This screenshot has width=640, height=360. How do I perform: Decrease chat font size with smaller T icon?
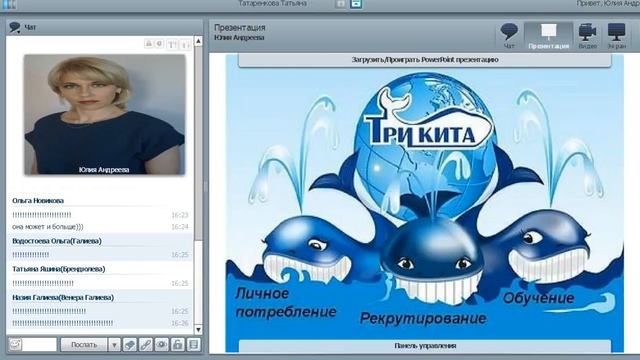pyautogui.click(x=185, y=44)
